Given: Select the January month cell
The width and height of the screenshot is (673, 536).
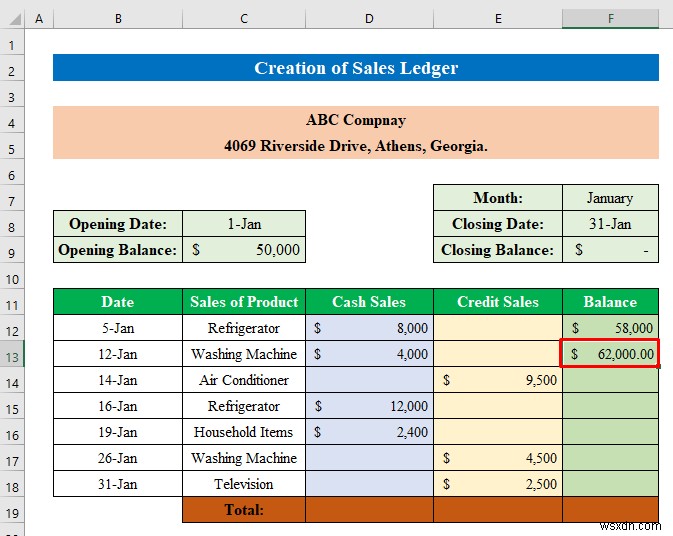Looking at the screenshot, I should 610,197.
